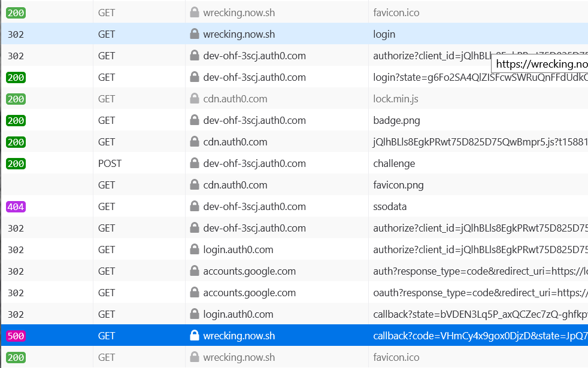
Task: Click the security lock in the badge.png row
Action: [x=194, y=120]
